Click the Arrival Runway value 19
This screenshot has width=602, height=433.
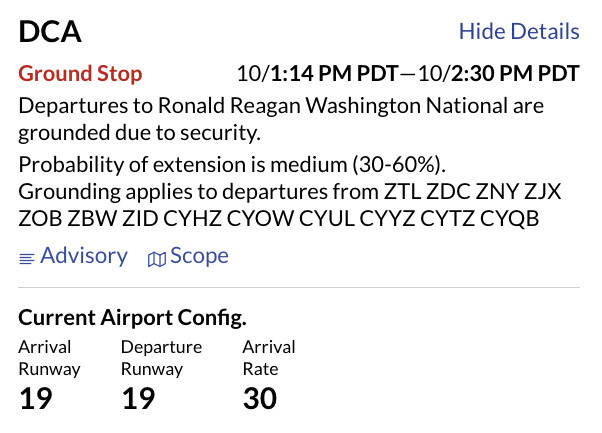click(36, 399)
